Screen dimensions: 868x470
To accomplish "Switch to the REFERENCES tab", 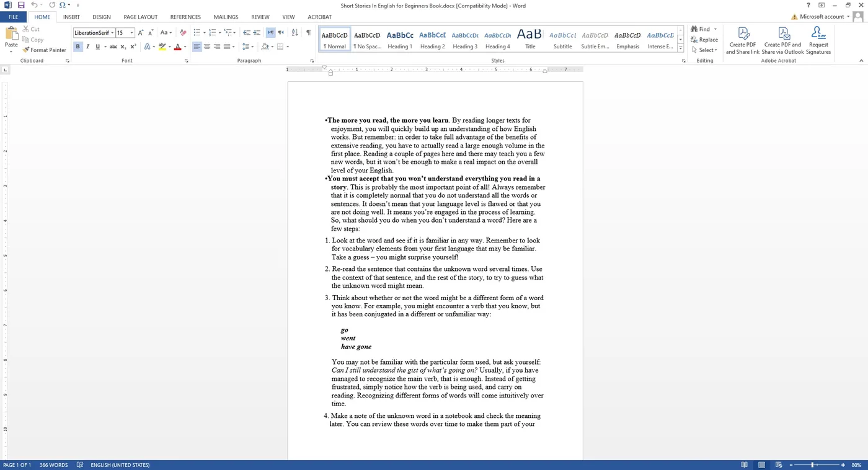I will pyautogui.click(x=185, y=17).
